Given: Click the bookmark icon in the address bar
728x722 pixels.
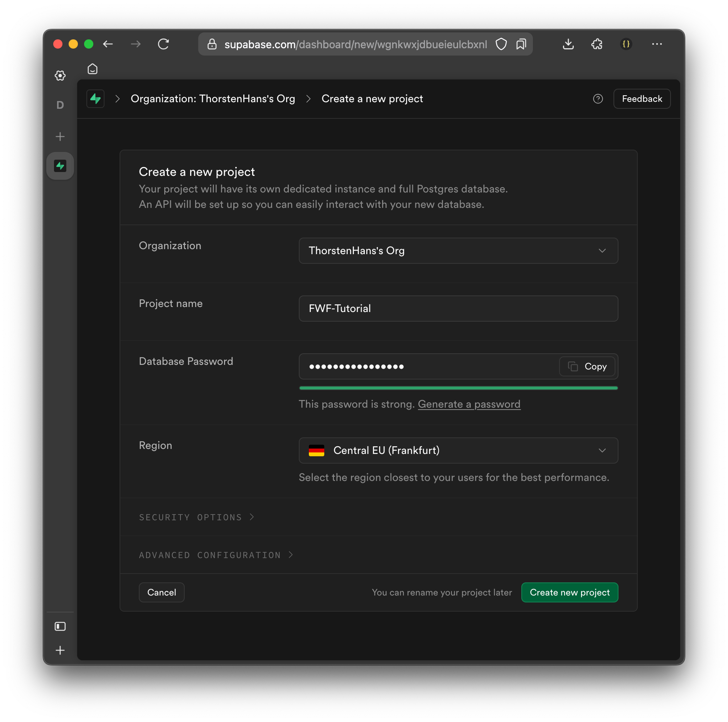Looking at the screenshot, I should (x=521, y=44).
